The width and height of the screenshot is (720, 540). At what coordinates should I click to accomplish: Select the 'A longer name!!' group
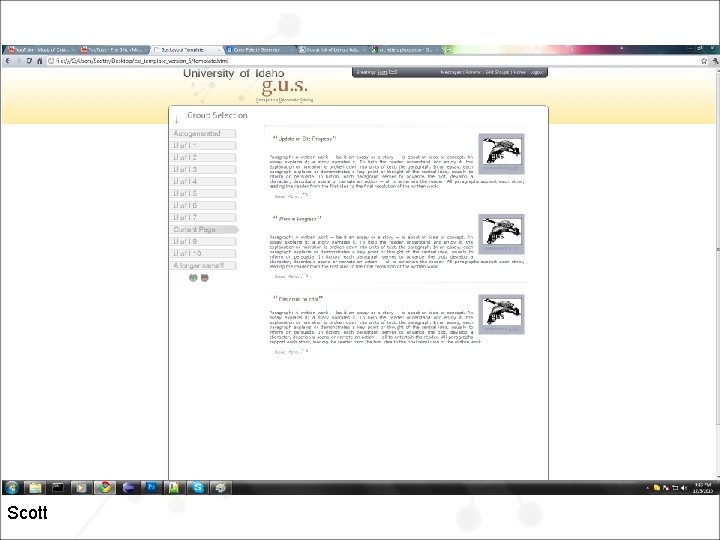pyautogui.click(x=203, y=265)
